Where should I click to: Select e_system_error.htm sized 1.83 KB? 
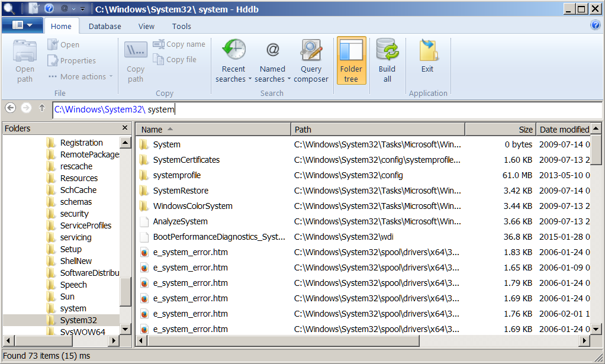(363, 252)
